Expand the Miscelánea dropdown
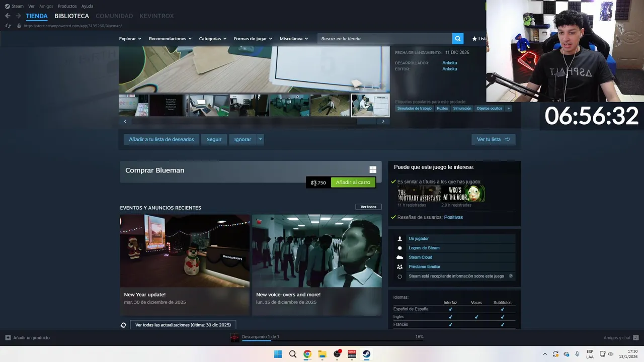This screenshot has height=362, width=644. [294, 39]
